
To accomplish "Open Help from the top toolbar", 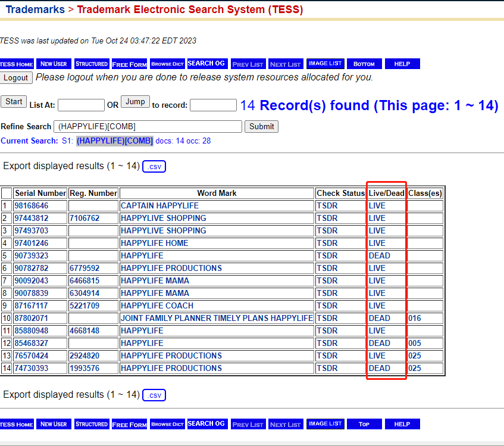I will (402, 64).
